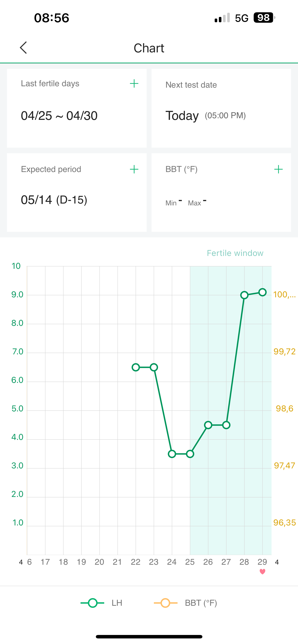Select the LH data point on day 28
The image size is (298, 644).
point(244,295)
